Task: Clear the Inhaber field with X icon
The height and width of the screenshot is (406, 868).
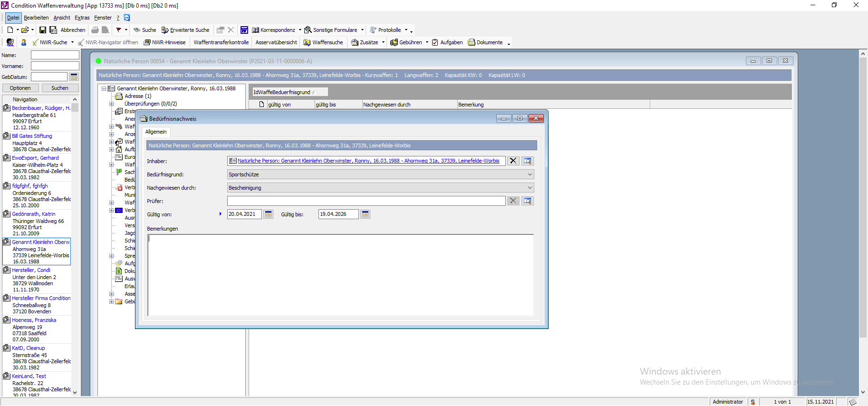Action: [x=513, y=161]
